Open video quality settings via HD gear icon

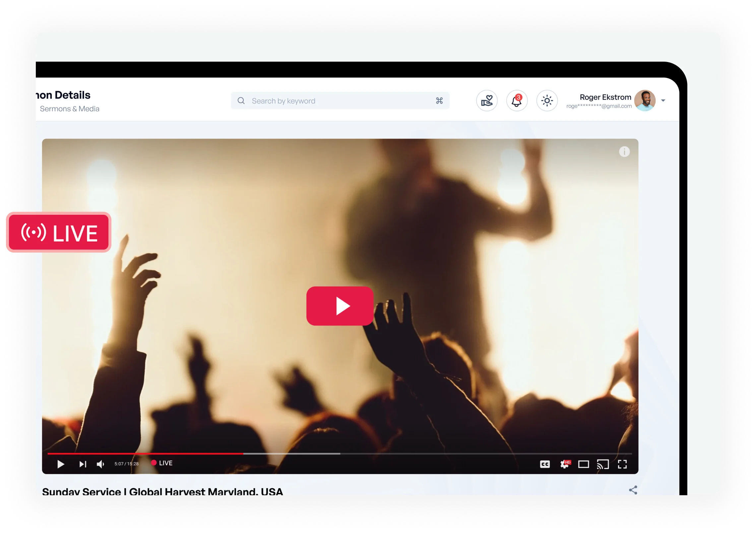point(564,464)
